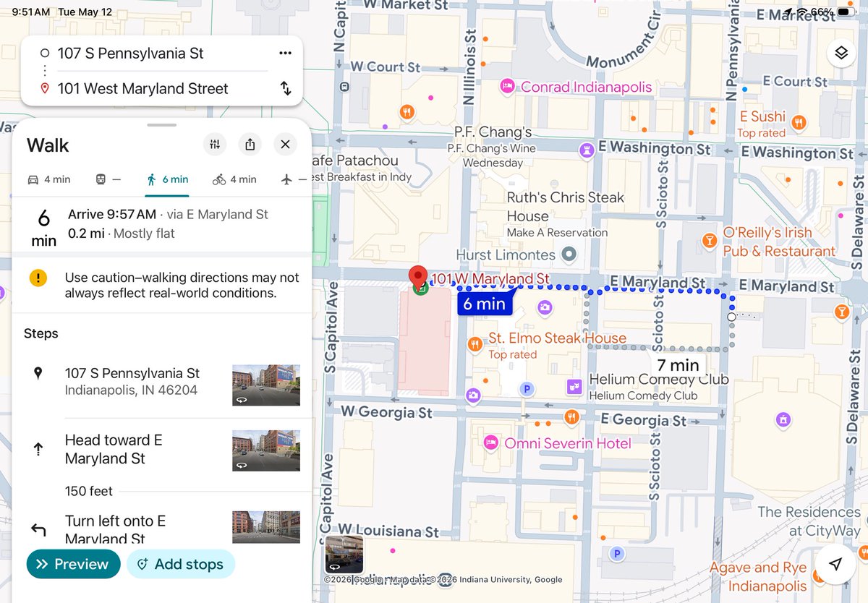The height and width of the screenshot is (603, 868).
Task: Tap the P.F. Chang's map label
Action: (493, 132)
